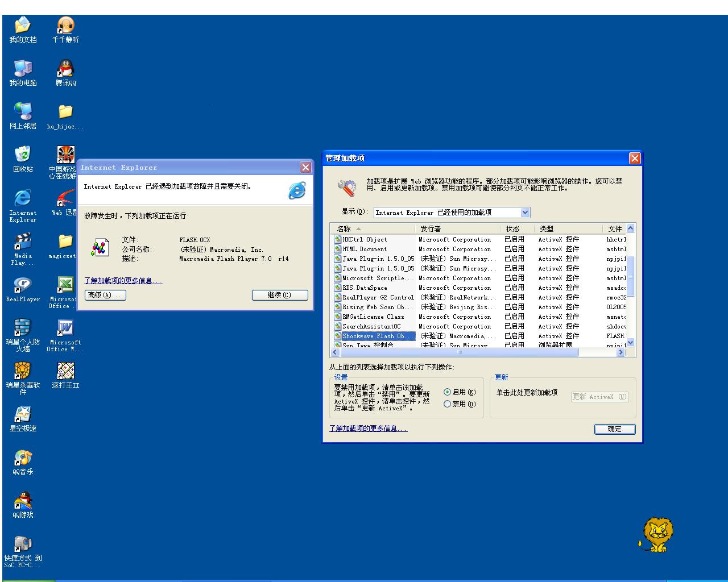Sort add-ons by the 名称 column header
The height and width of the screenshot is (582, 728).
373,229
